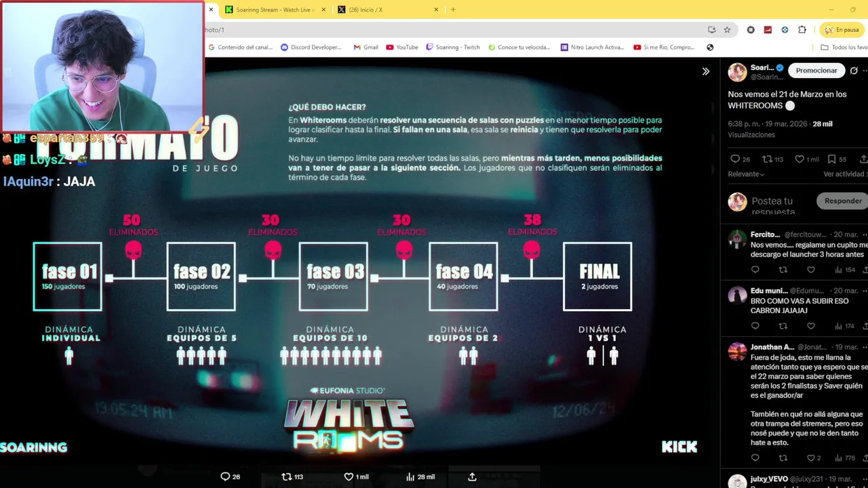The image size is (868, 488).
Task: Open the Contenido del canal bookmark
Action: click(241, 47)
